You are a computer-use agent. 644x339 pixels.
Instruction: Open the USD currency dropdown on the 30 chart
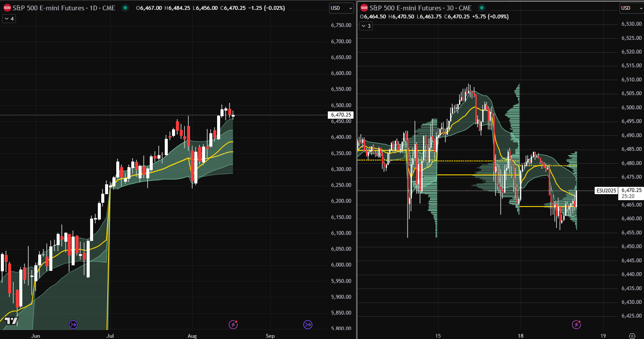point(631,8)
